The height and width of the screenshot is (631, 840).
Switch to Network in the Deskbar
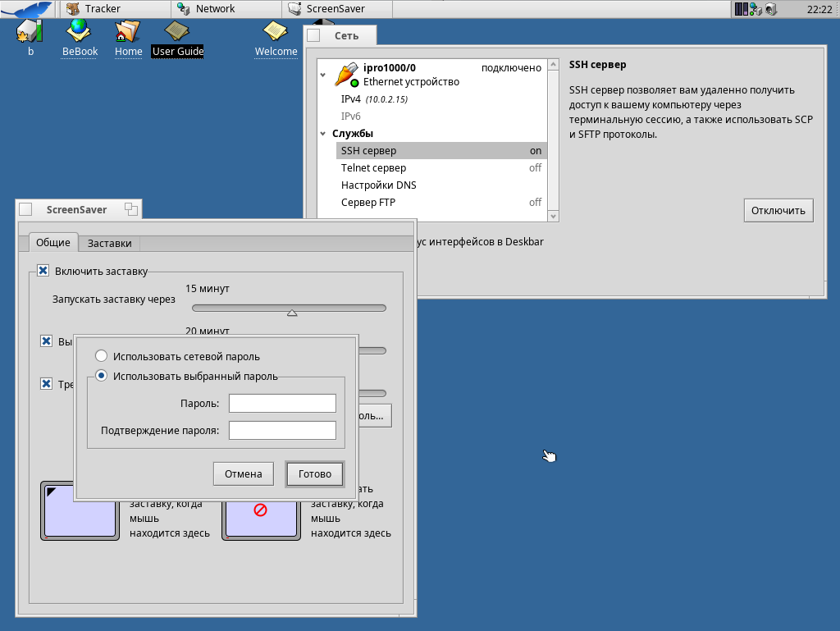(x=226, y=8)
